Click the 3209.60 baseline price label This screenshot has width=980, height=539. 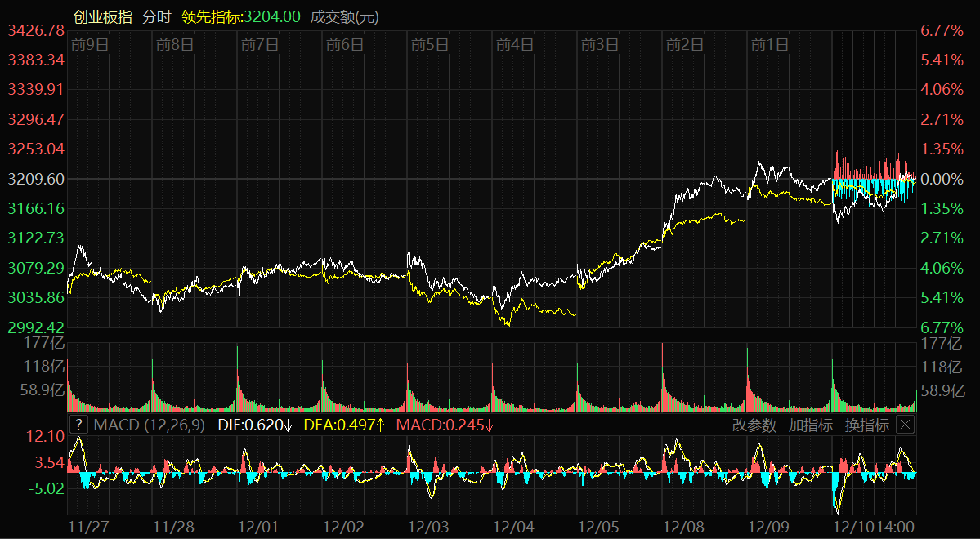tap(35, 179)
